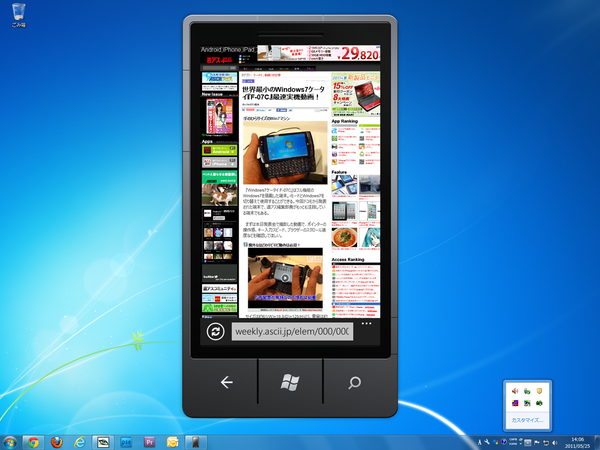The height and width of the screenshot is (450, 600).
Task: Click the green camera-like icon in tray popup
Action: 540,403
